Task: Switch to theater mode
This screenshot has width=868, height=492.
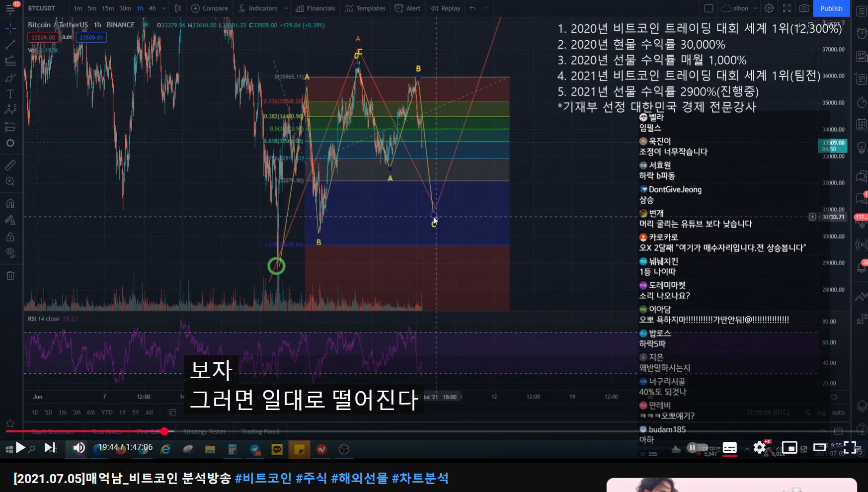Action: (x=819, y=448)
